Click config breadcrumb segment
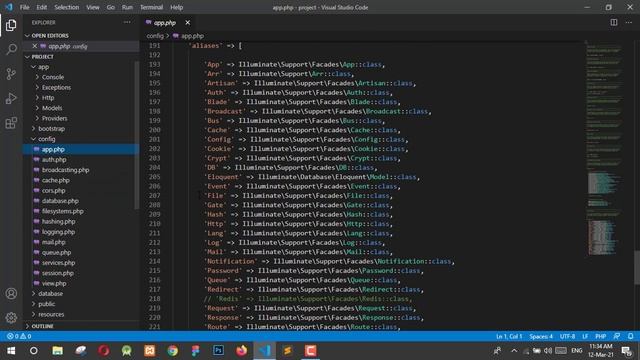640x360 pixels. tap(155, 36)
